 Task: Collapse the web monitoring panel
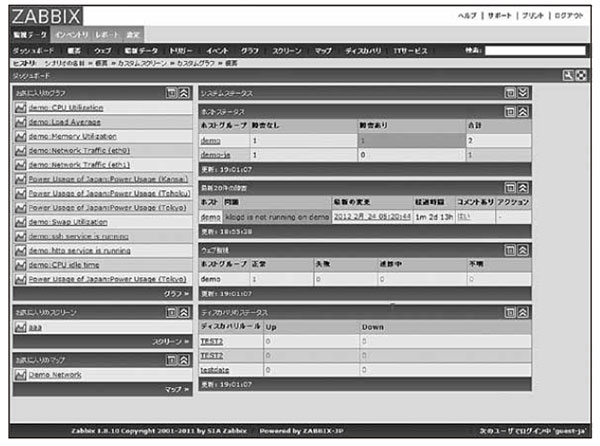coord(523,250)
